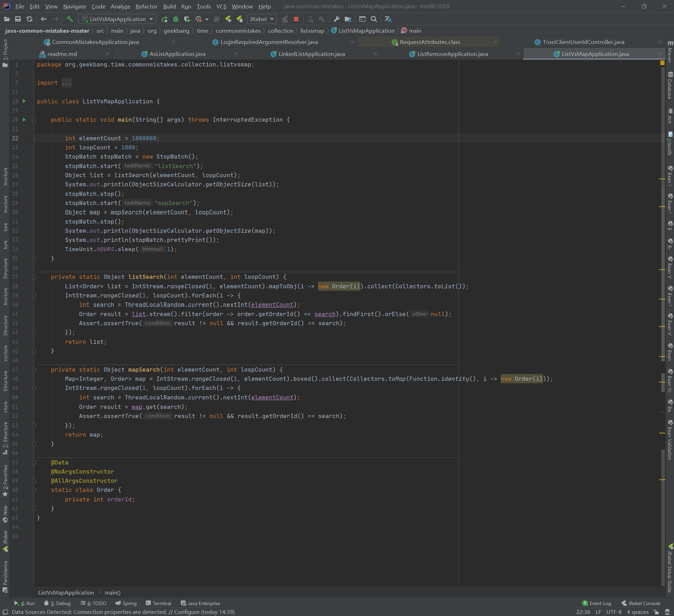Open the VCS menu
This screenshot has width=674, height=616.
(x=221, y=6)
